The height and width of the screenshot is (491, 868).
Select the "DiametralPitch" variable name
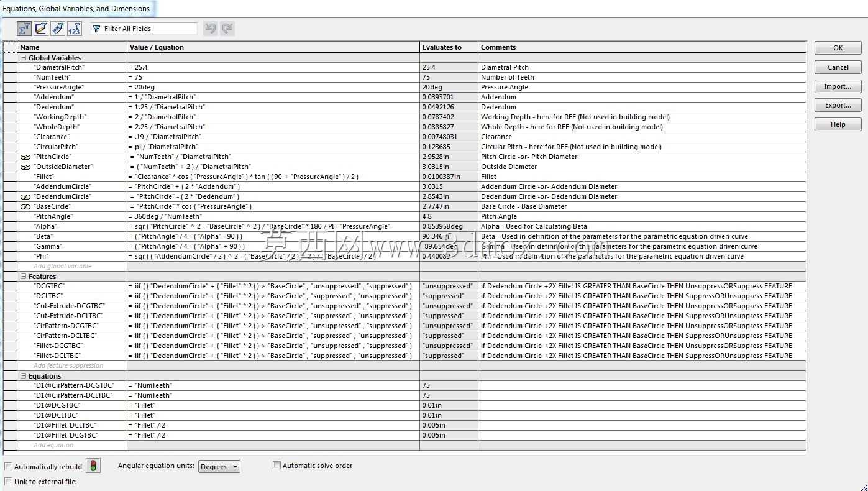59,67
